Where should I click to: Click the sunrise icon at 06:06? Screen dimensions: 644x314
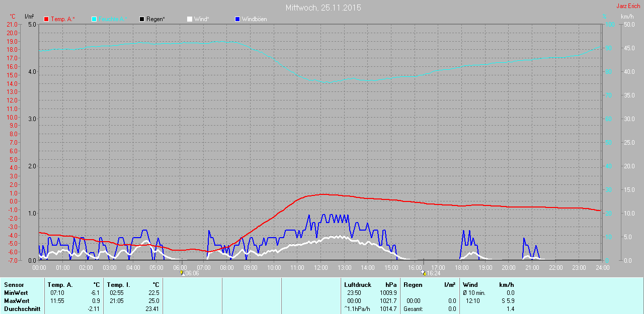[182, 273]
